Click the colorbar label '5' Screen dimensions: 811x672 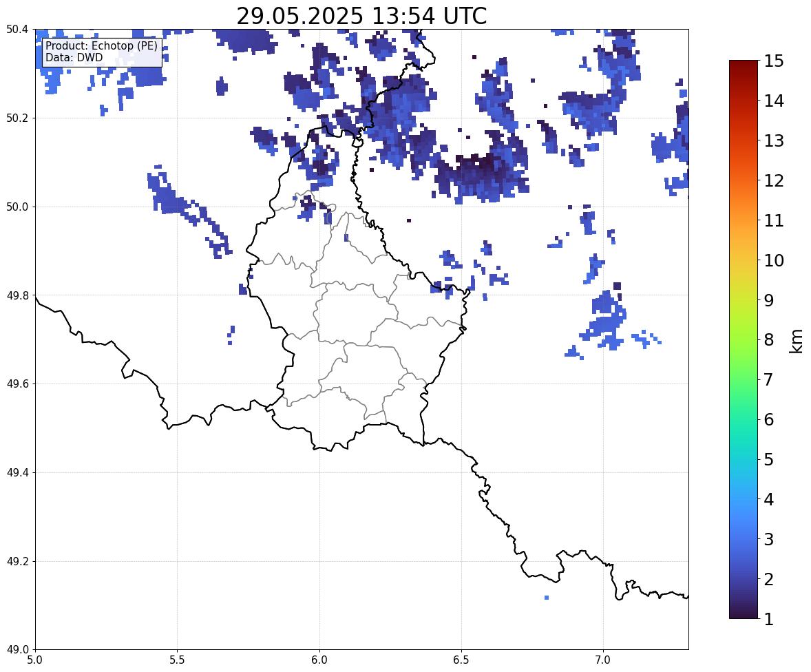pyautogui.click(x=769, y=459)
